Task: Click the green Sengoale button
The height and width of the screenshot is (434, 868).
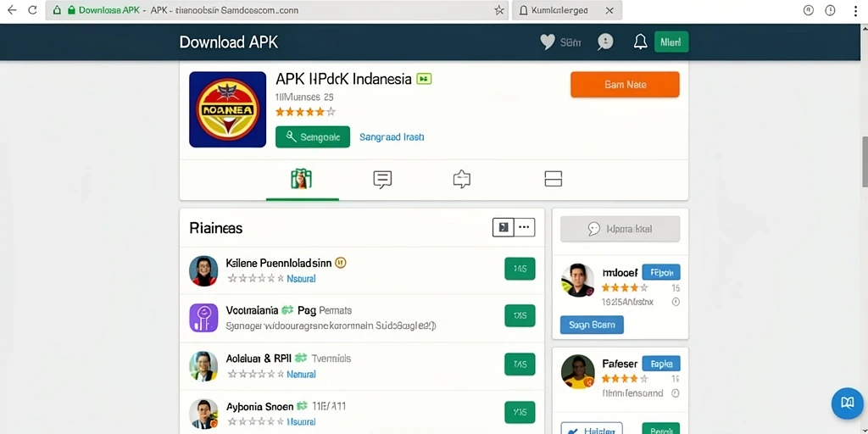Action: pos(313,136)
